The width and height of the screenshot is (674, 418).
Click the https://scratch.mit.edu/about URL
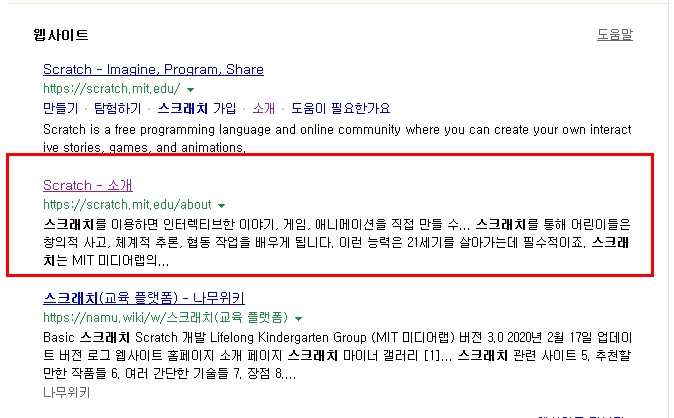[127, 204]
